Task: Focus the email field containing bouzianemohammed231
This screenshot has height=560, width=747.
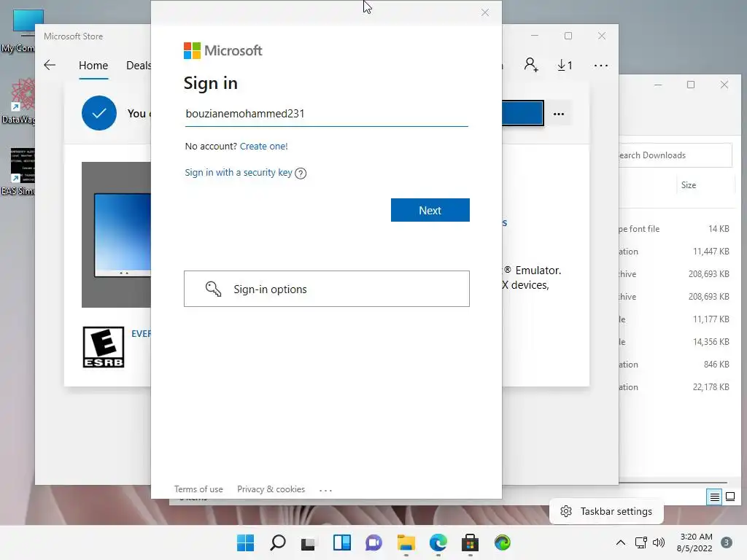Action: click(326, 114)
